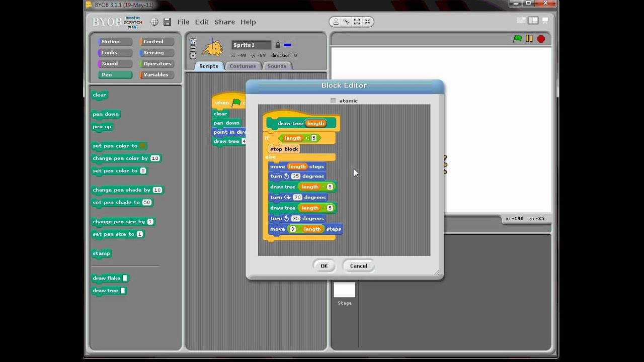Viewport: 644px width, 362px height.
Task: Select the Control block category
Action: (157, 42)
